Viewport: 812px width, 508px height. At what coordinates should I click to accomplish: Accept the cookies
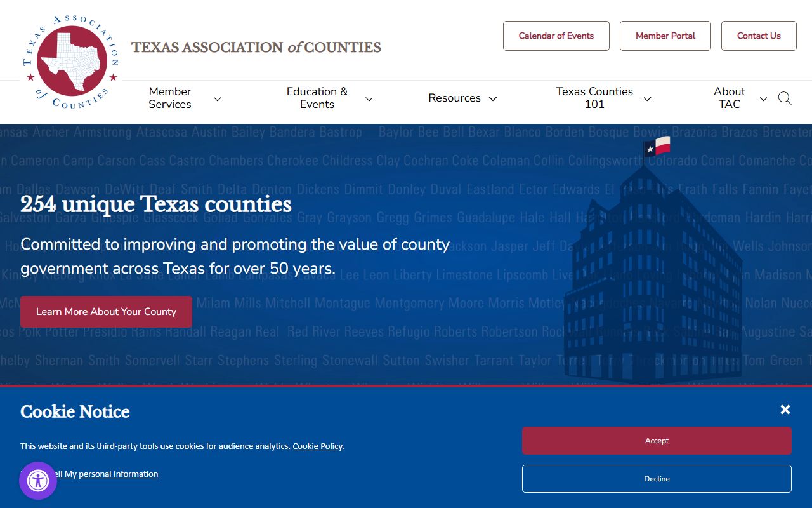point(657,441)
